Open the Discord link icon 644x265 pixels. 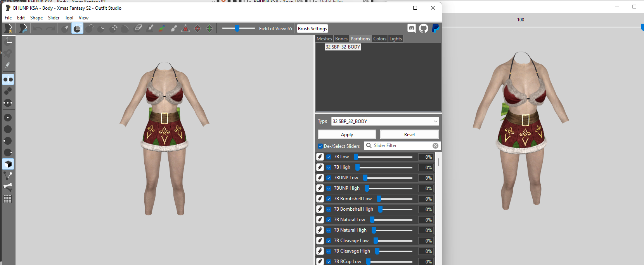coord(412,28)
